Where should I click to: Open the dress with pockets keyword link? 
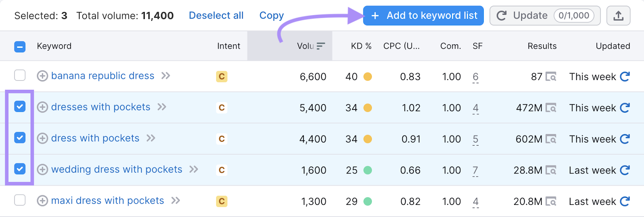point(95,138)
